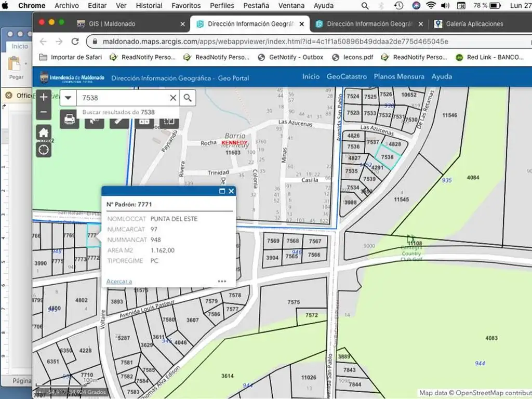Open popup more options three-dots menu
Viewport: 532px width, 399px height.
click(x=222, y=281)
